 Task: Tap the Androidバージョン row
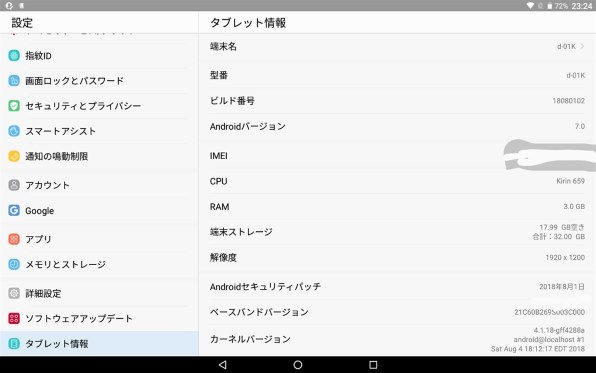click(x=397, y=126)
